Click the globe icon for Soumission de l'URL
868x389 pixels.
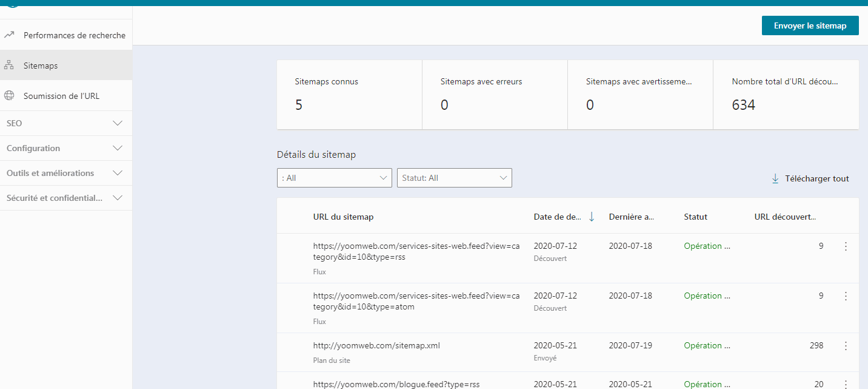pyautogui.click(x=9, y=96)
